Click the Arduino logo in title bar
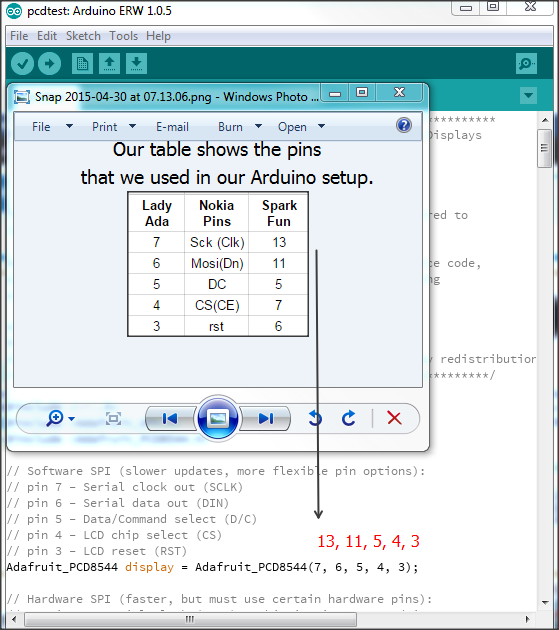This screenshot has height=630, width=559. [14, 11]
